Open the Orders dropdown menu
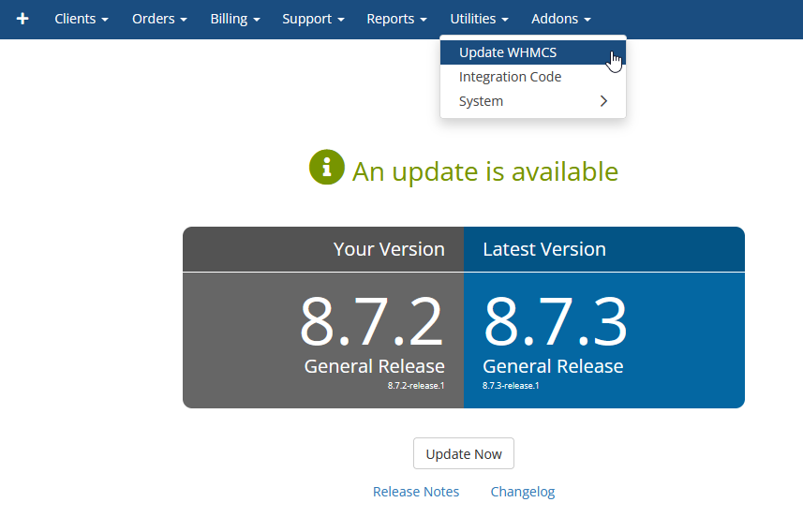 point(159,19)
